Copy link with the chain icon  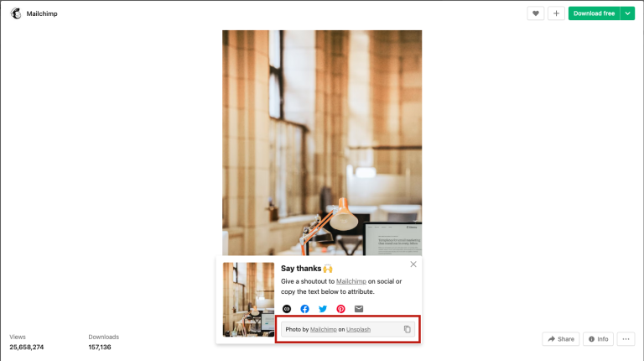point(287,309)
